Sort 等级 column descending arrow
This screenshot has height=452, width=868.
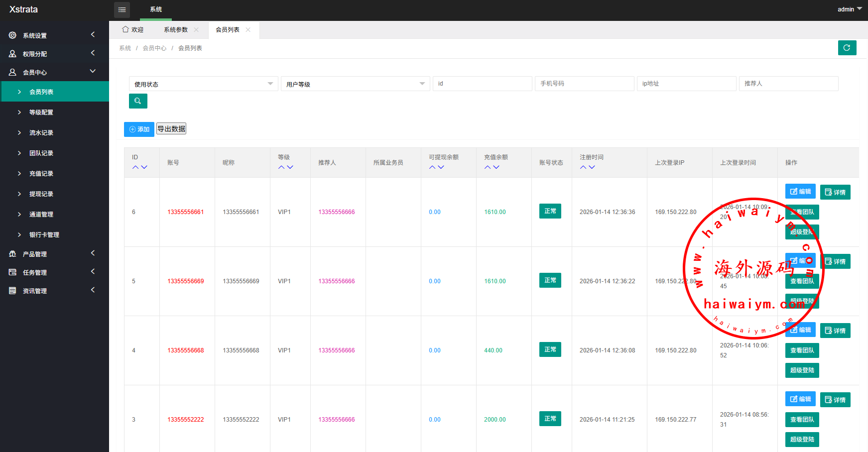coord(290,167)
